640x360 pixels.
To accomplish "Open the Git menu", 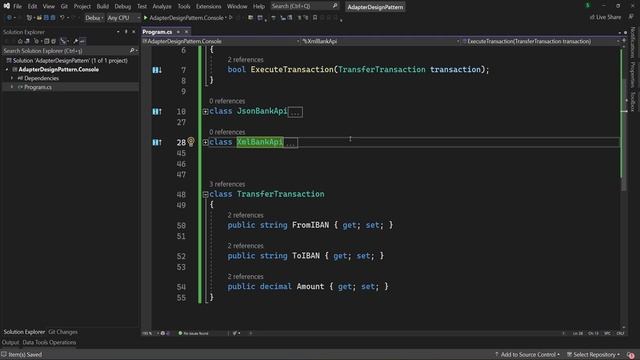I will click(x=64, y=6).
